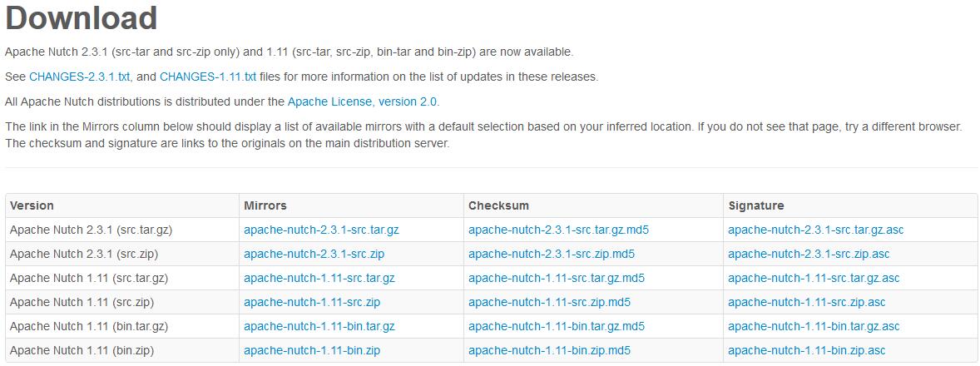Viewport: 980px width, 366px height.
Task: Open the CHANGES-1.11.txt link
Action: pos(208,77)
